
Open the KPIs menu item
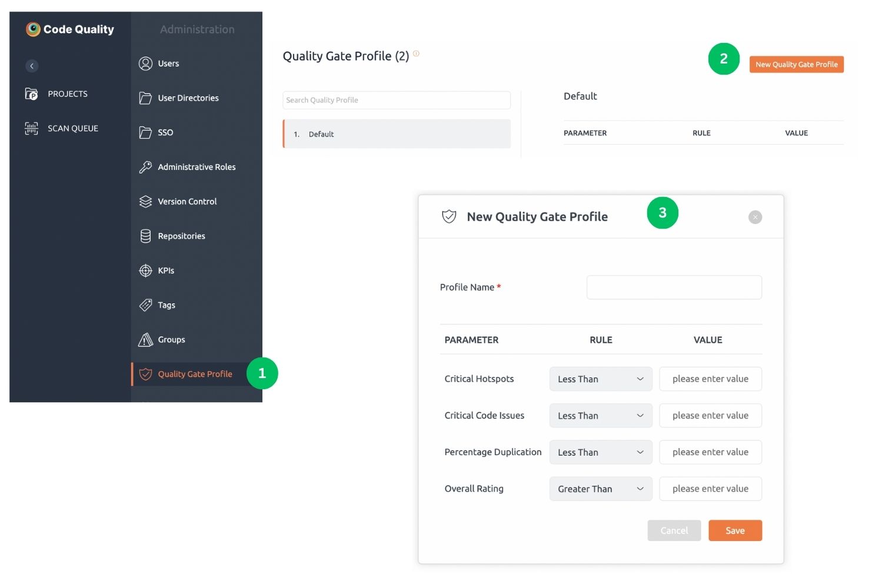click(166, 270)
